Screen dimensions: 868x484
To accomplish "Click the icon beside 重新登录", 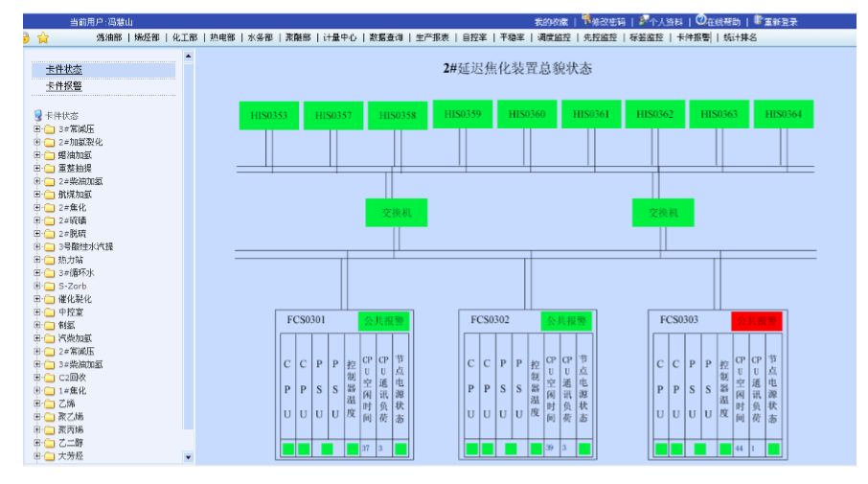I will pyautogui.click(x=759, y=20).
